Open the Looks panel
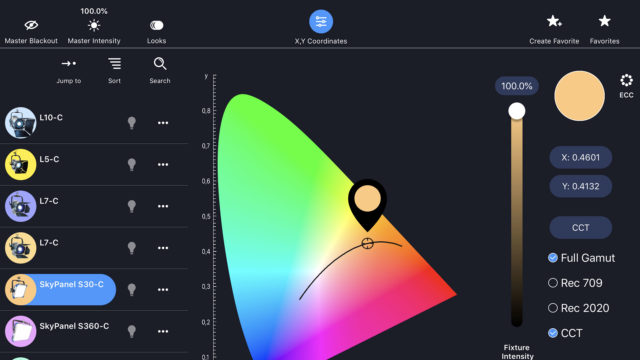This screenshot has height=360, width=640. coord(156,25)
